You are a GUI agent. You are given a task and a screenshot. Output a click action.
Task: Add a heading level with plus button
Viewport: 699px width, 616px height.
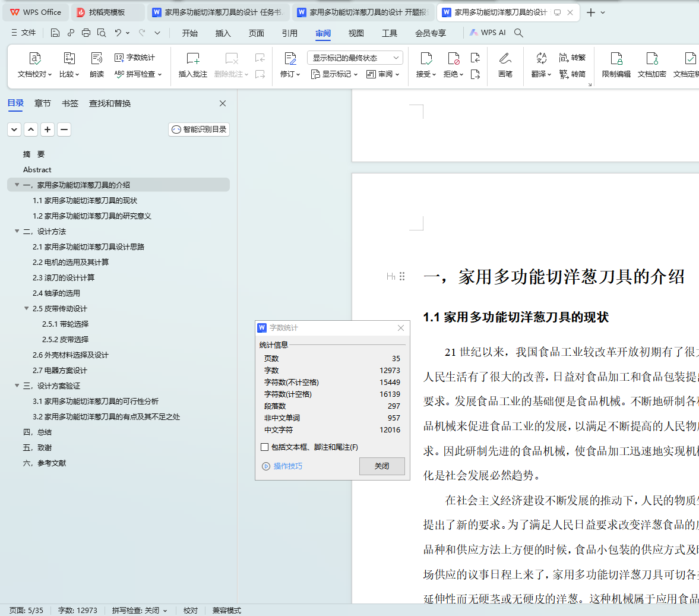(x=48, y=129)
